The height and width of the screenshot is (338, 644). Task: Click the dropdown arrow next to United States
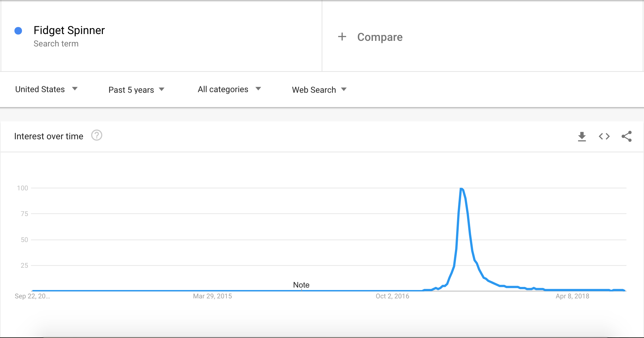(x=75, y=89)
